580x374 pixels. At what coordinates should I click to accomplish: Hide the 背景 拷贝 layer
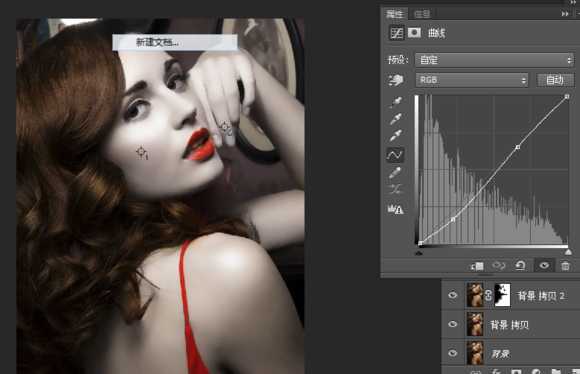click(453, 324)
